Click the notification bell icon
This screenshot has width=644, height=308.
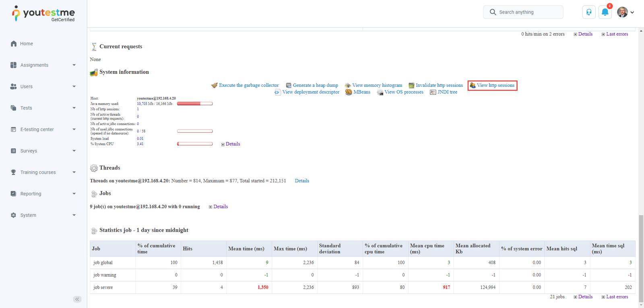[x=605, y=12]
